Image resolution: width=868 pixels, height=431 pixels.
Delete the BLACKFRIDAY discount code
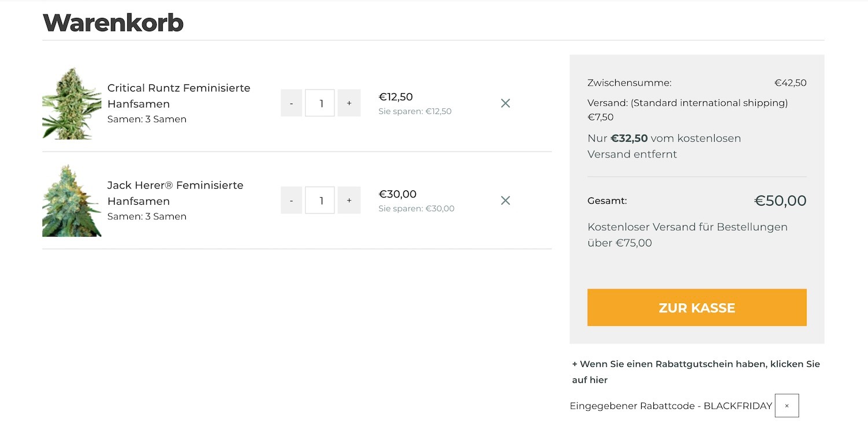tap(786, 406)
